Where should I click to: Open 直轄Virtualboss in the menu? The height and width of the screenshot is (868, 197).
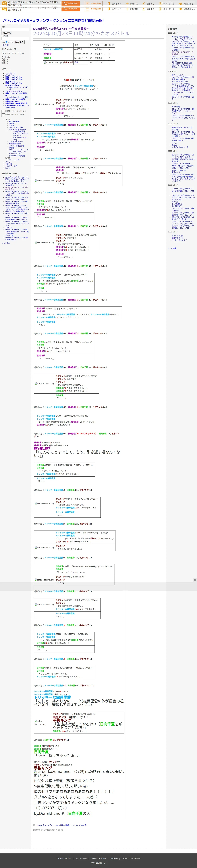[x=12, y=101]
